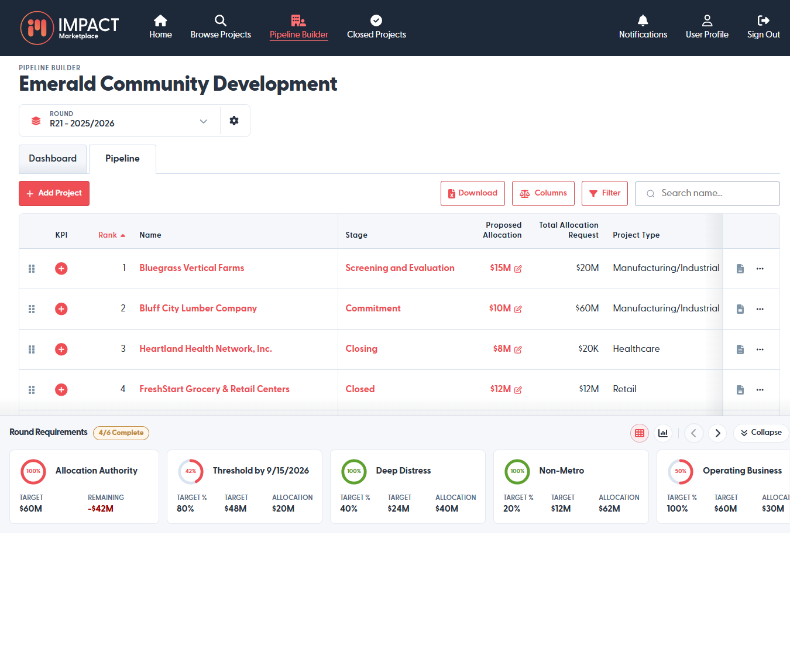The image size is (790, 672).
Task: Sort by Proposed Allocation column
Action: click(502, 230)
